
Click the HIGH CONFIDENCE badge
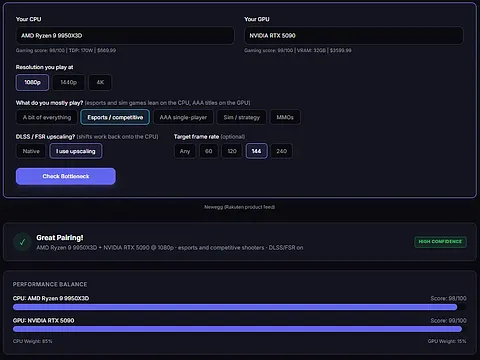(x=440, y=242)
